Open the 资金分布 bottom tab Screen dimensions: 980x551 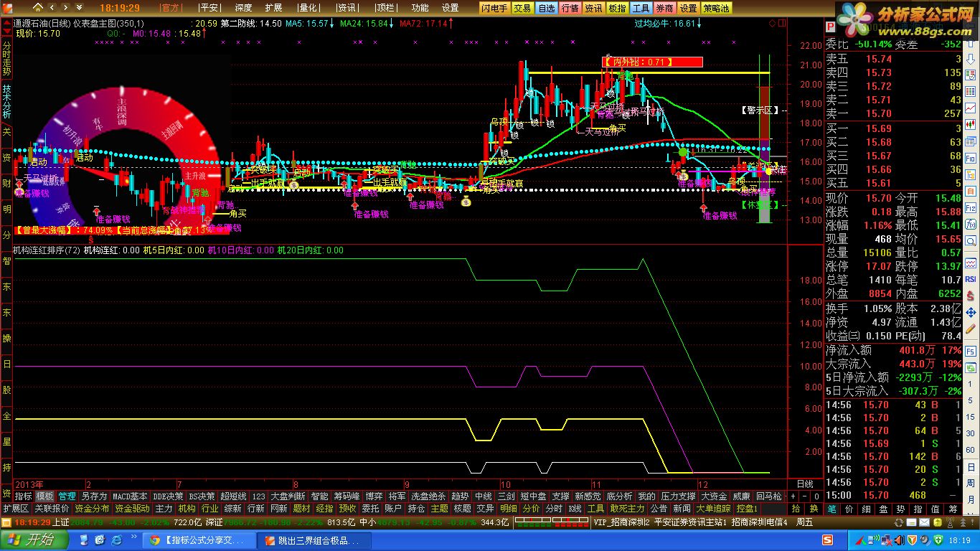[92, 508]
